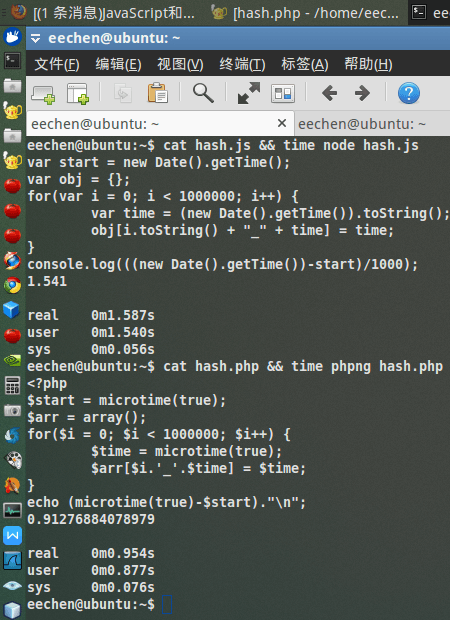This screenshot has width=450, height=620.
Task: Close the first terminal tab
Action: (282, 123)
